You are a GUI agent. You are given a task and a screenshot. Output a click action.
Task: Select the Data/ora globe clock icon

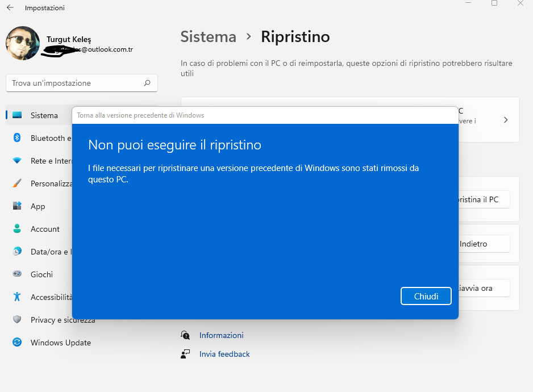pyautogui.click(x=17, y=252)
